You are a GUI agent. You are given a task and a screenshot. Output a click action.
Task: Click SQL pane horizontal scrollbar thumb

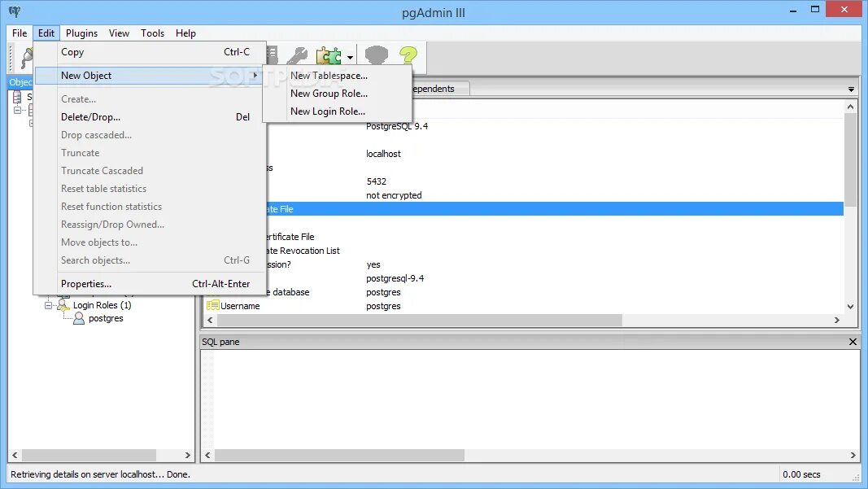[x=339, y=455]
